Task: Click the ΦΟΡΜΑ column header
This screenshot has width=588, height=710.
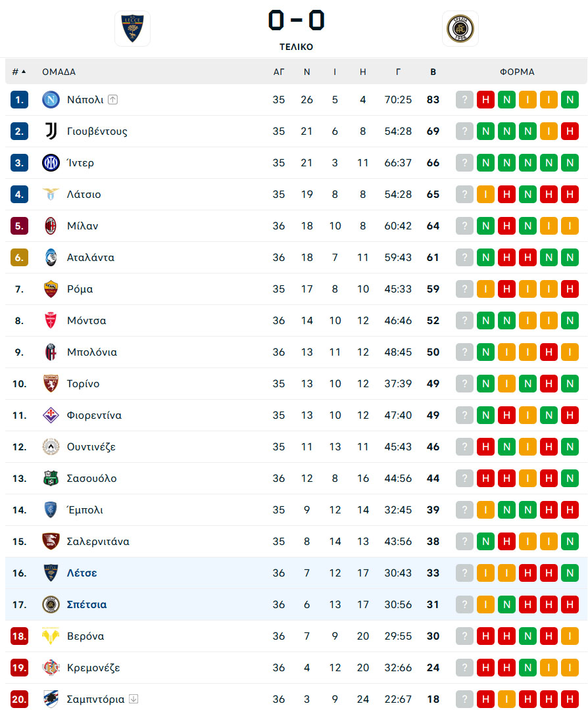Action: (x=517, y=72)
